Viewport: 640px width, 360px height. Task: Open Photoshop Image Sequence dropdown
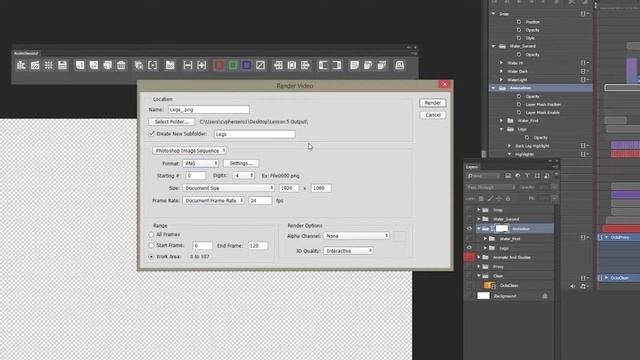click(189, 151)
